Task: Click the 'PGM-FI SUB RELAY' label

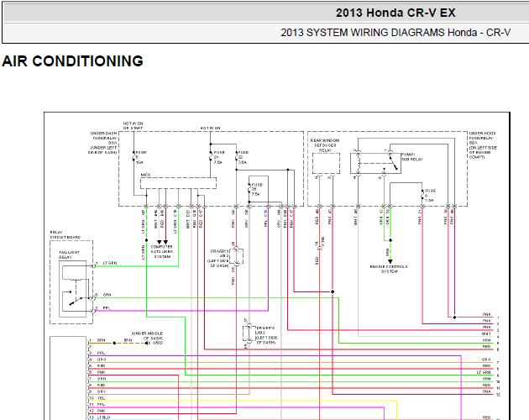Action: tap(412, 157)
